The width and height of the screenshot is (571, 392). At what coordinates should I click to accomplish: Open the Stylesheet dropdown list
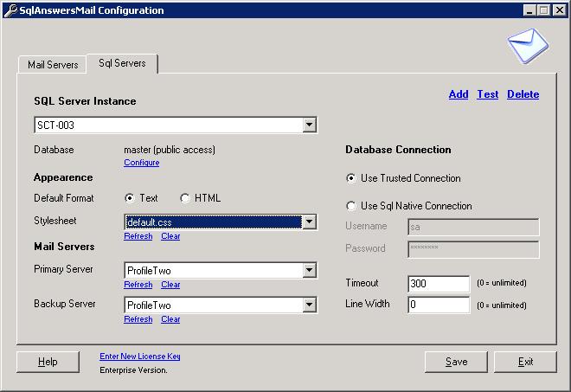(x=310, y=222)
